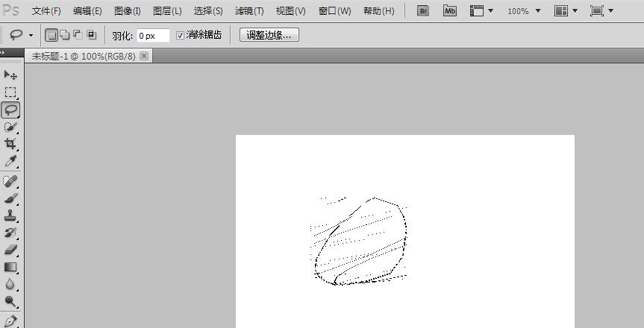
Task: Click the 羽化 feather input field
Action: (x=152, y=35)
